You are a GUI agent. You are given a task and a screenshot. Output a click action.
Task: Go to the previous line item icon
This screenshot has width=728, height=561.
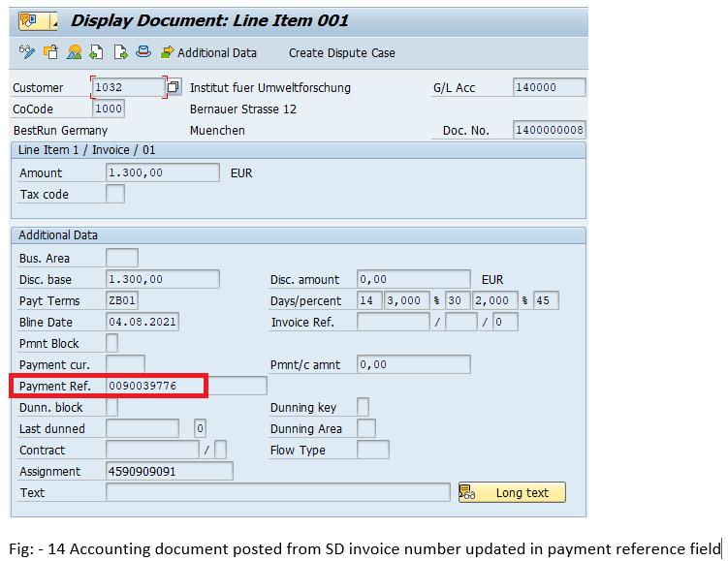(97, 52)
